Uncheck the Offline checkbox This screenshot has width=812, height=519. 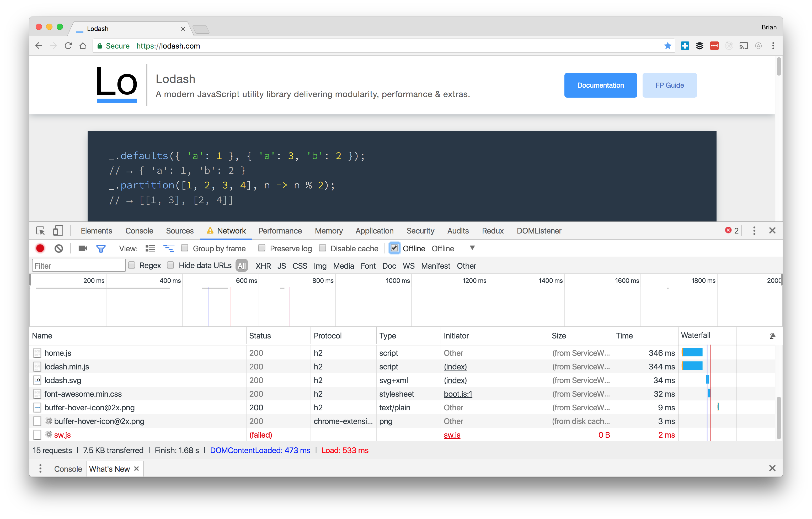(394, 248)
